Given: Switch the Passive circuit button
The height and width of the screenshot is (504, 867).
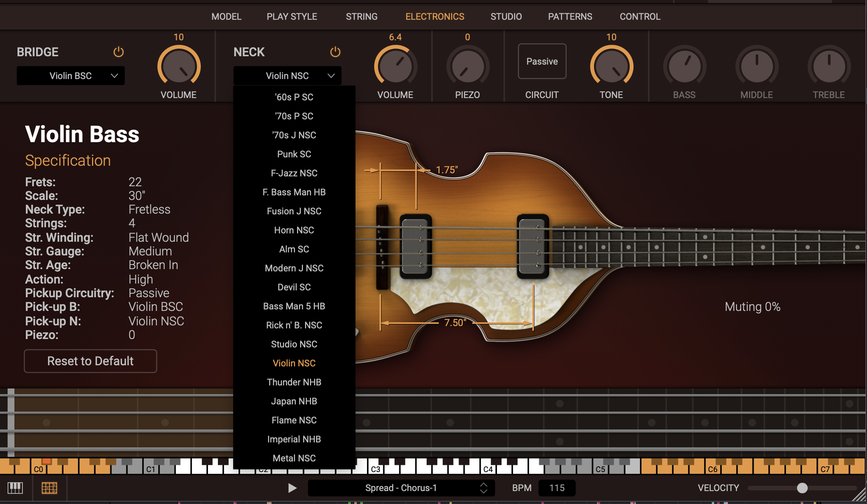Looking at the screenshot, I should (542, 62).
